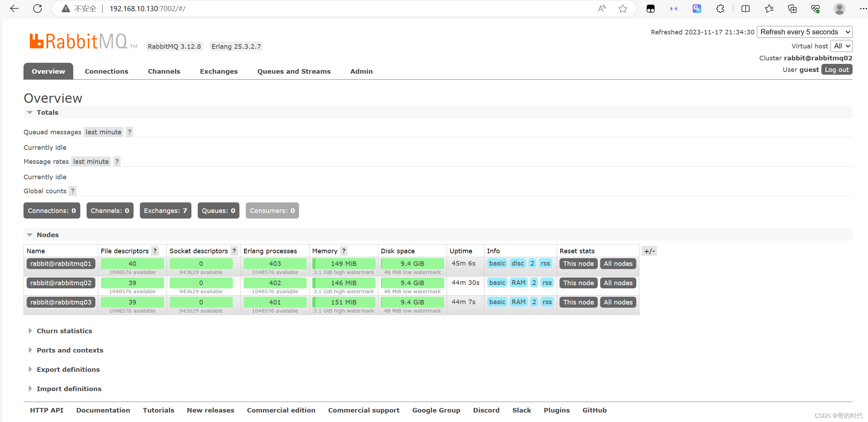Open split screen icon in toolbar
The height and width of the screenshot is (422, 868).
pyautogui.click(x=746, y=8)
